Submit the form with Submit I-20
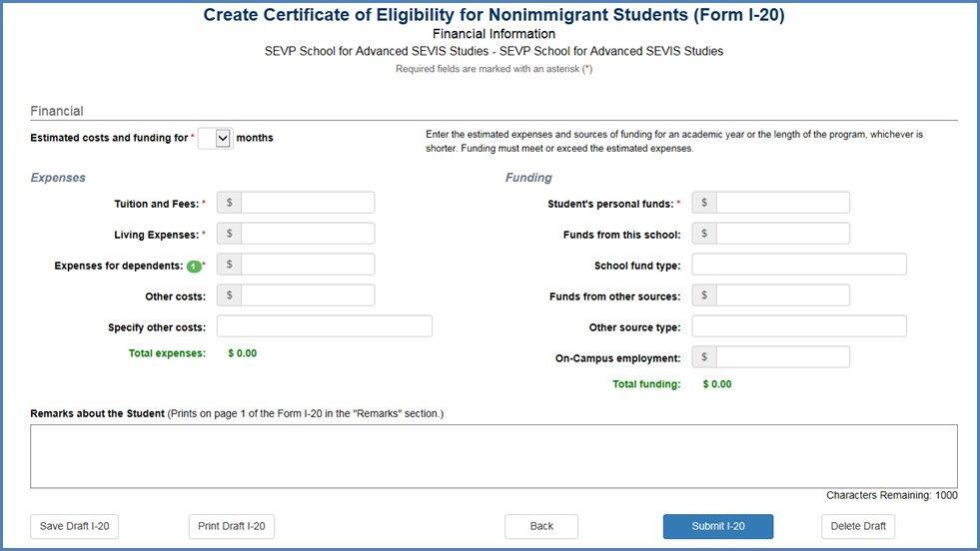980x551 pixels. pyautogui.click(x=718, y=527)
